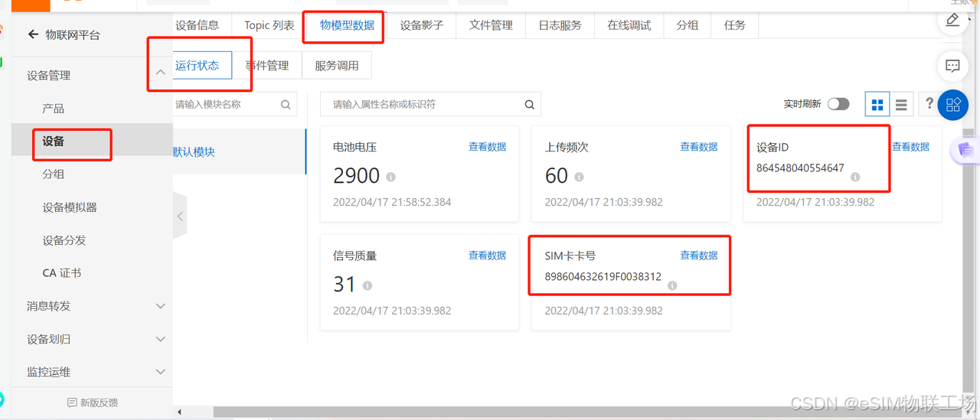Click the battery voltage value 2900
The width and height of the screenshot is (980, 420).
[357, 176]
